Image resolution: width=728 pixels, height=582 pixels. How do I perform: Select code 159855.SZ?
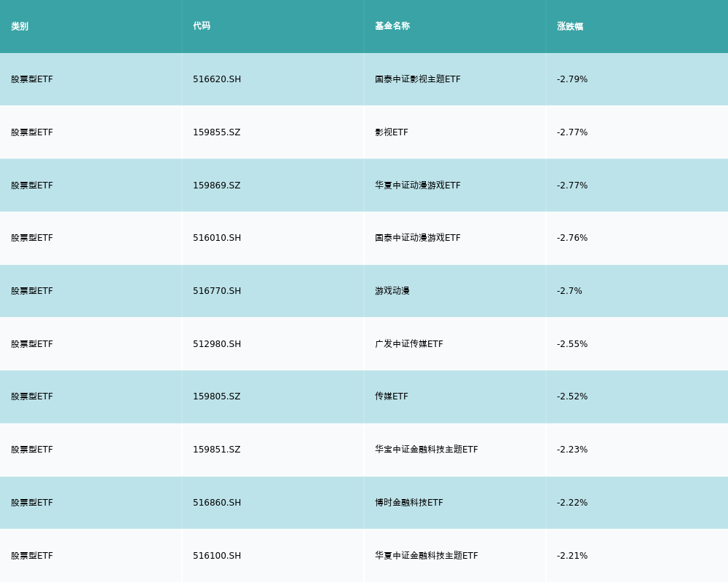(x=217, y=132)
